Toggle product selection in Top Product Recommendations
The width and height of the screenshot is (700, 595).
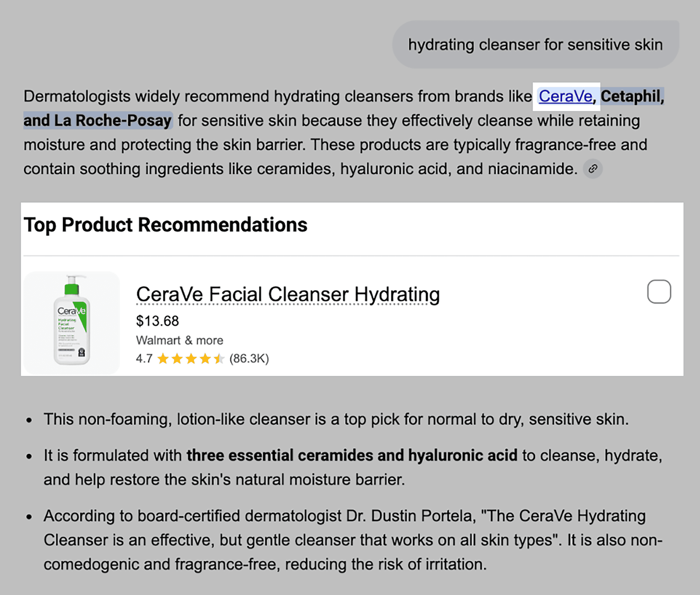point(659,292)
